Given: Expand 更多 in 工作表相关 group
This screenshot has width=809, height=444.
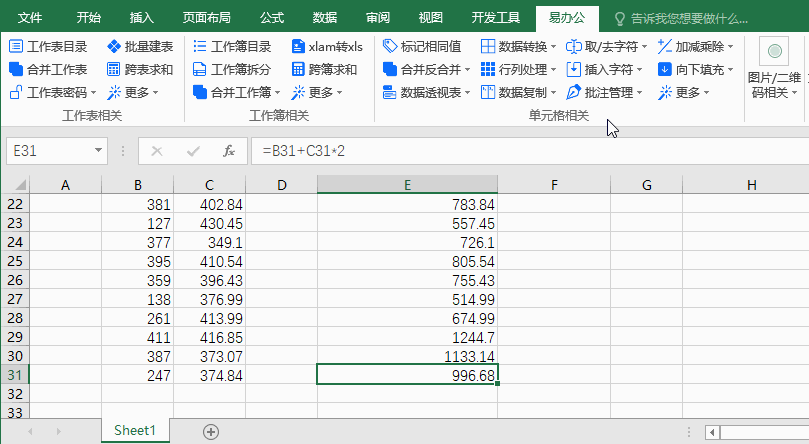Looking at the screenshot, I should 155,93.
